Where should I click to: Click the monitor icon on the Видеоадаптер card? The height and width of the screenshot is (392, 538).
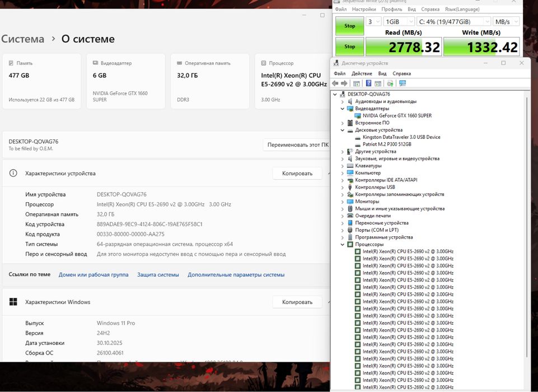point(95,63)
